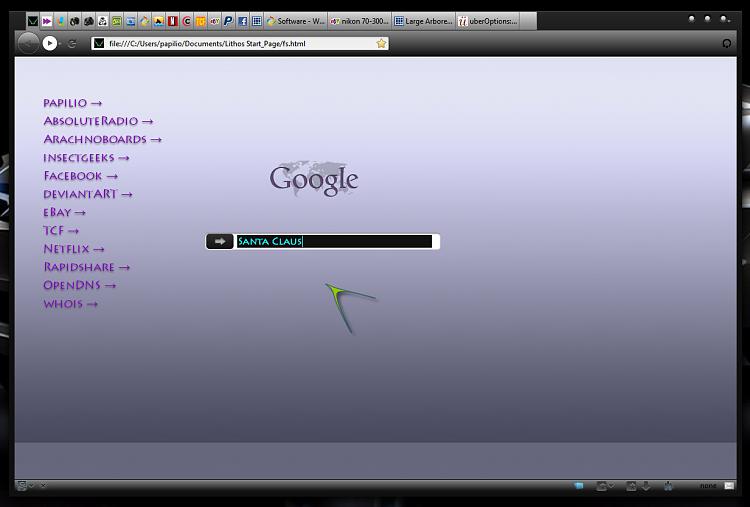This screenshot has width=750, height=507.
Task: Bookmark the page with the star icon
Action: coord(381,44)
